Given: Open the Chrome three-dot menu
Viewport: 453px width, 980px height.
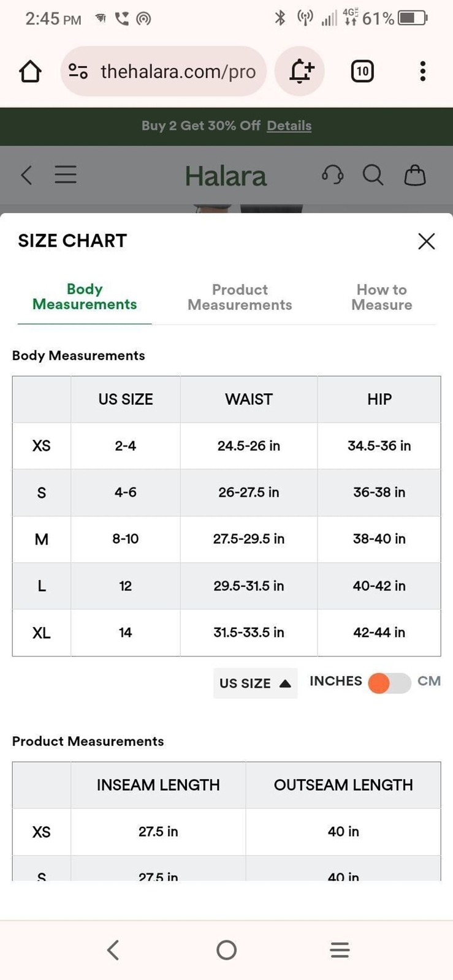Looking at the screenshot, I should pyautogui.click(x=422, y=72).
